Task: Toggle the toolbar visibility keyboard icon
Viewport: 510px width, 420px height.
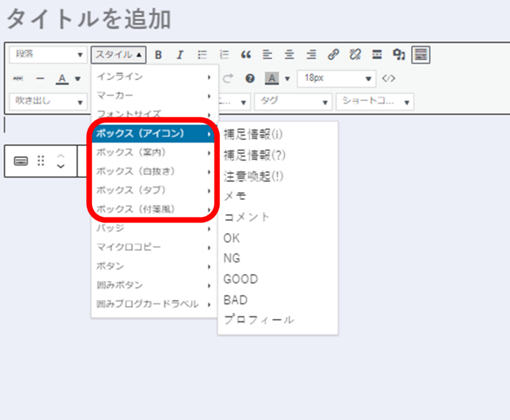Action: click(x=421, y=55)
